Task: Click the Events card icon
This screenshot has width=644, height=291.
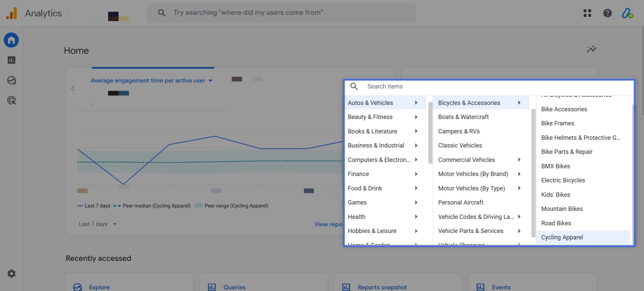Action: point(480,287)
